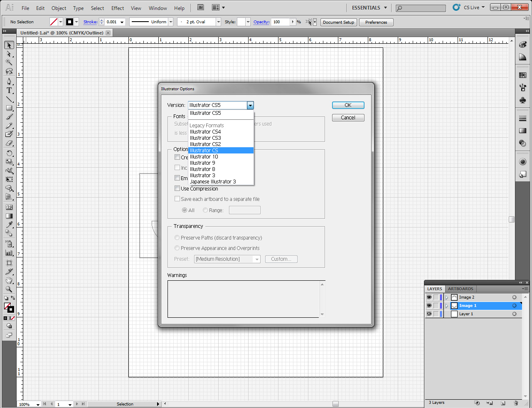
Task: Select the Selection tool in the toolbar
Action: pos(9,45)
